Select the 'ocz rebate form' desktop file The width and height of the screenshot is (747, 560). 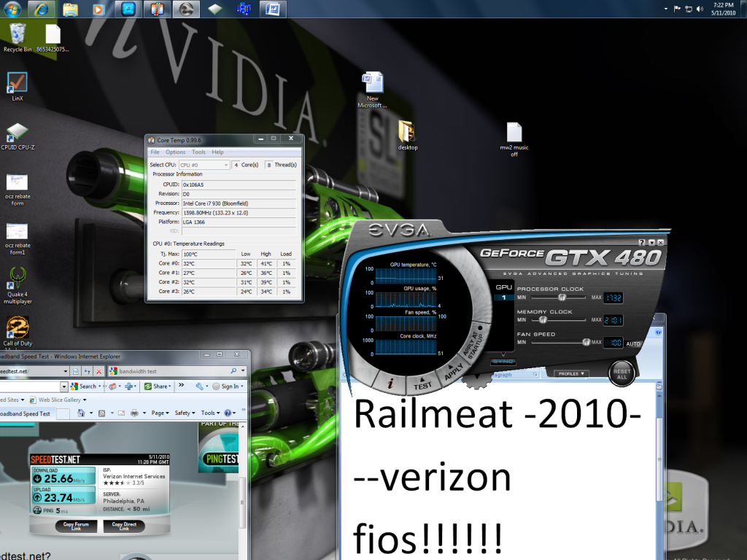tap(18, 190)
